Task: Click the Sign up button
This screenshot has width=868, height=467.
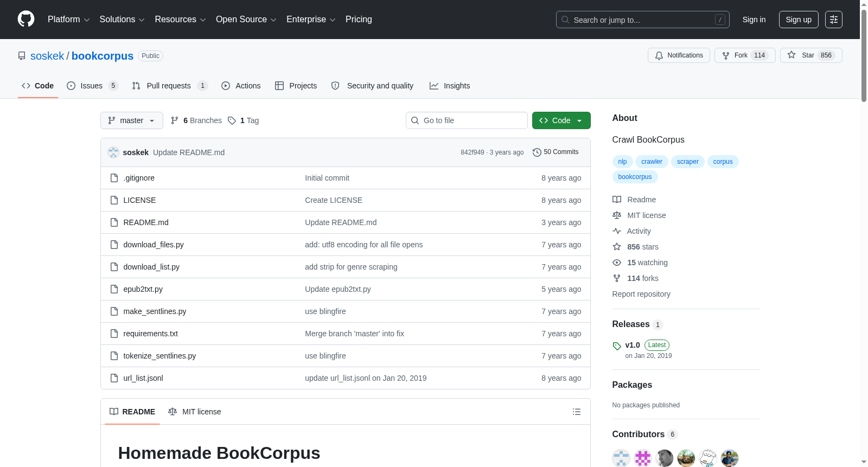Action: pyautogui.click(x=799, y=20)
